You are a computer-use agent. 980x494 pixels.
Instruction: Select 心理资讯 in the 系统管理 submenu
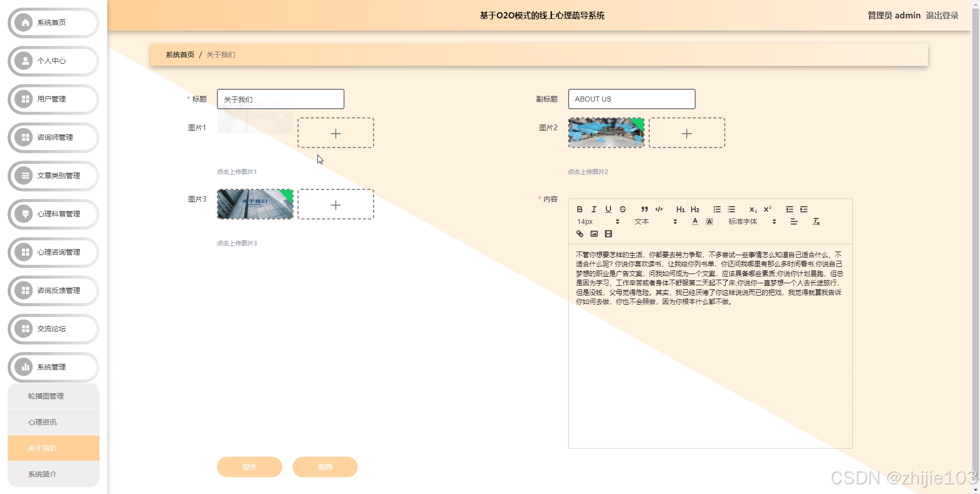(42, 422)
